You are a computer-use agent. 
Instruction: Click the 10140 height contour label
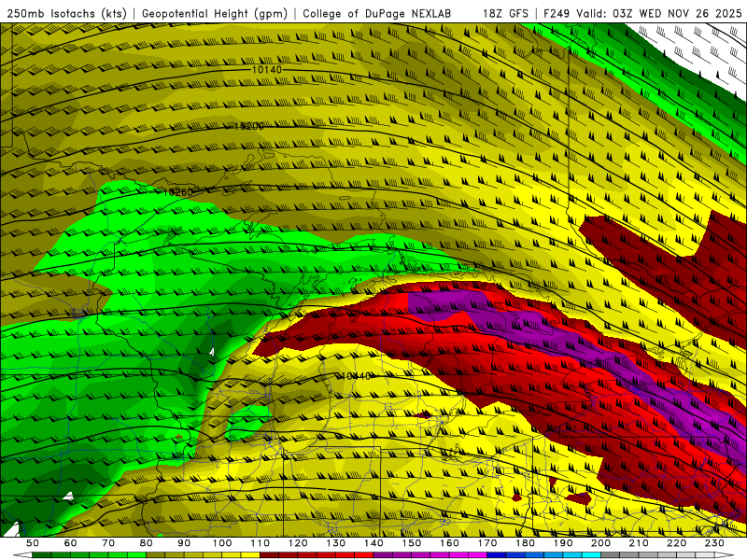tap(267, 70)
